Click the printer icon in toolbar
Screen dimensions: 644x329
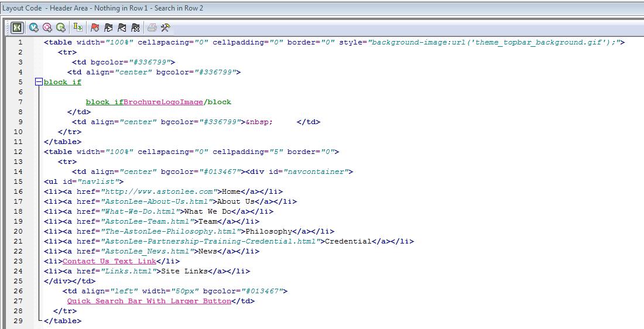(152, 28)
